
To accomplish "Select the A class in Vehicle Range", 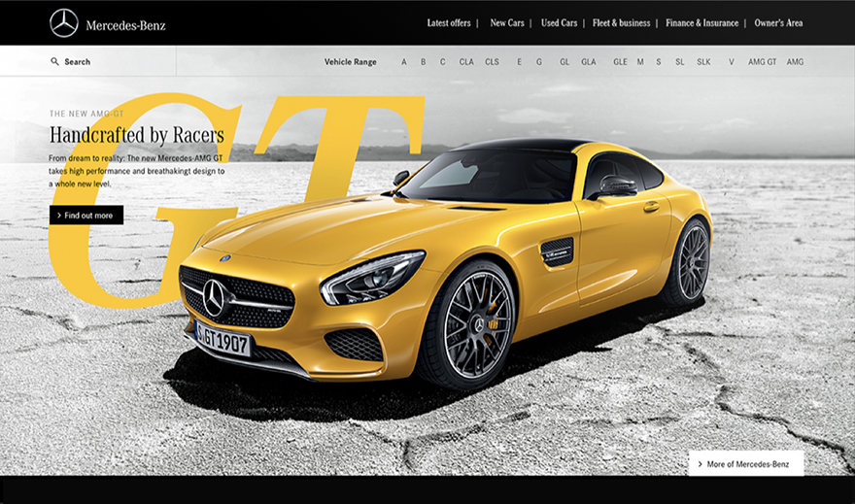I will click(x=404, y=62).
